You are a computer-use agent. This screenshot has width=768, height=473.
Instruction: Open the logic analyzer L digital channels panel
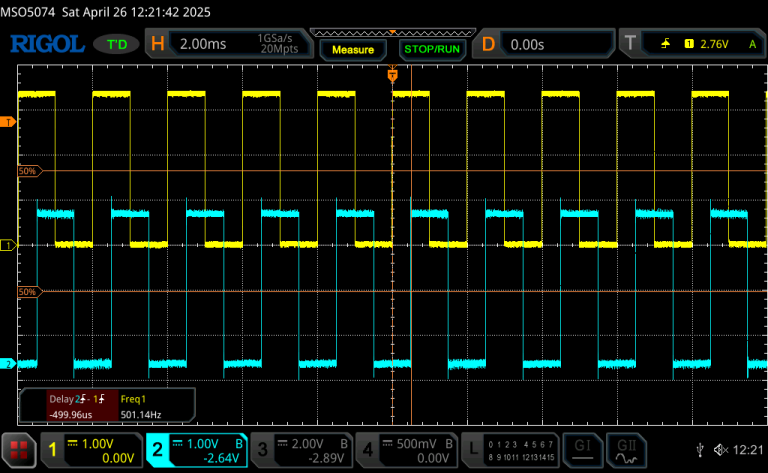click(507, 451)
